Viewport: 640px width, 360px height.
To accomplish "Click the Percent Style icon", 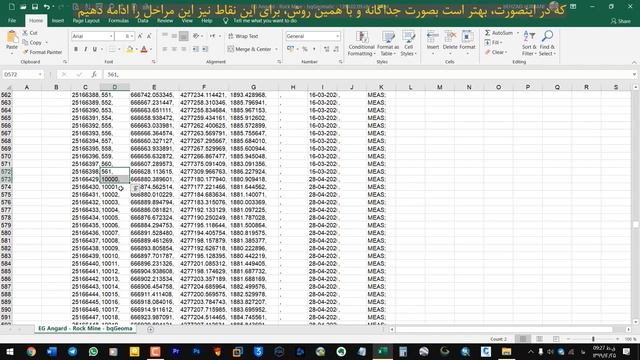I will (x=304, y=49).
